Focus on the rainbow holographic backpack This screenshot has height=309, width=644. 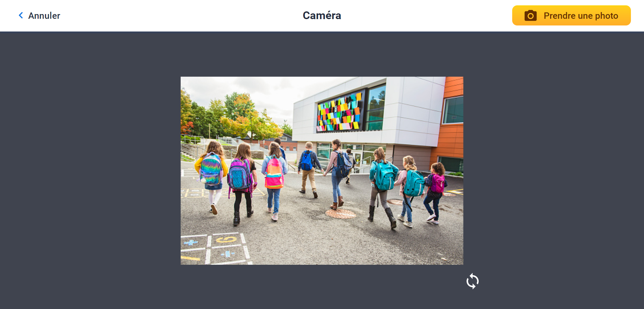[211, 169]
